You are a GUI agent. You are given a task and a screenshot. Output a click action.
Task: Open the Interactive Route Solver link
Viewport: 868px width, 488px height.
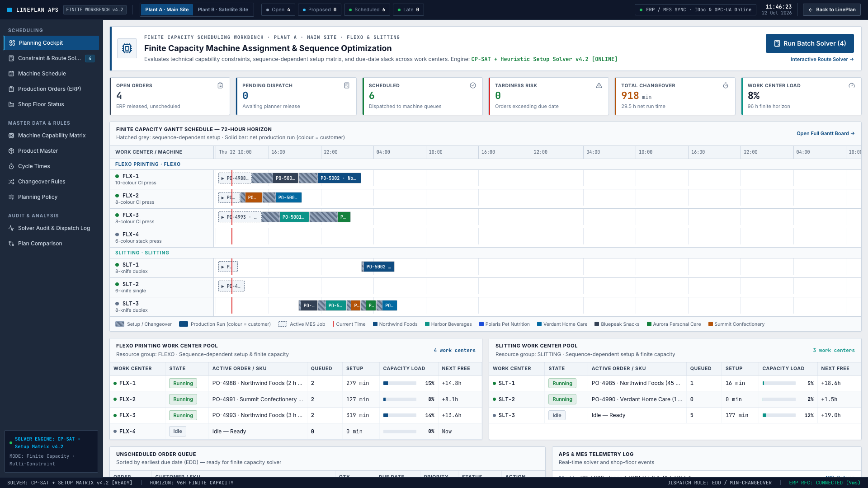(822, 59)
